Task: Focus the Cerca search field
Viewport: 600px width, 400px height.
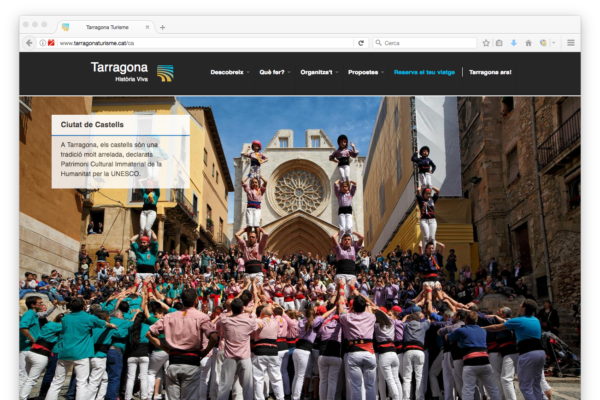Action: coord(425,43)
